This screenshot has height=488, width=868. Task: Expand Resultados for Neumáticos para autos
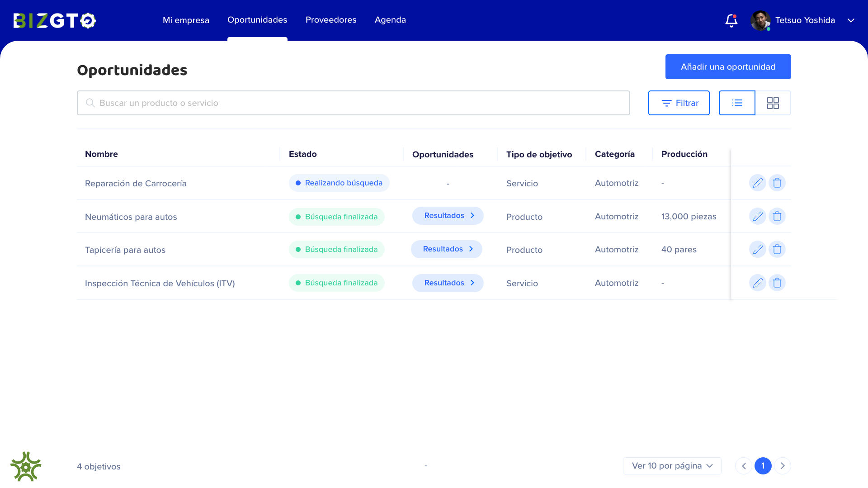click(x=448, y=215)
